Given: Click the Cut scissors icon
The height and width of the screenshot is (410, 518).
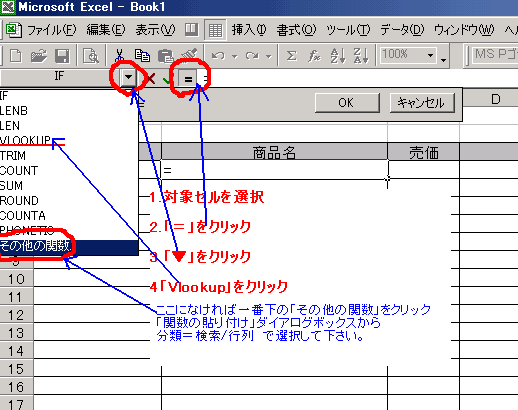Looking at the screenshot, I should click(119, 56).
